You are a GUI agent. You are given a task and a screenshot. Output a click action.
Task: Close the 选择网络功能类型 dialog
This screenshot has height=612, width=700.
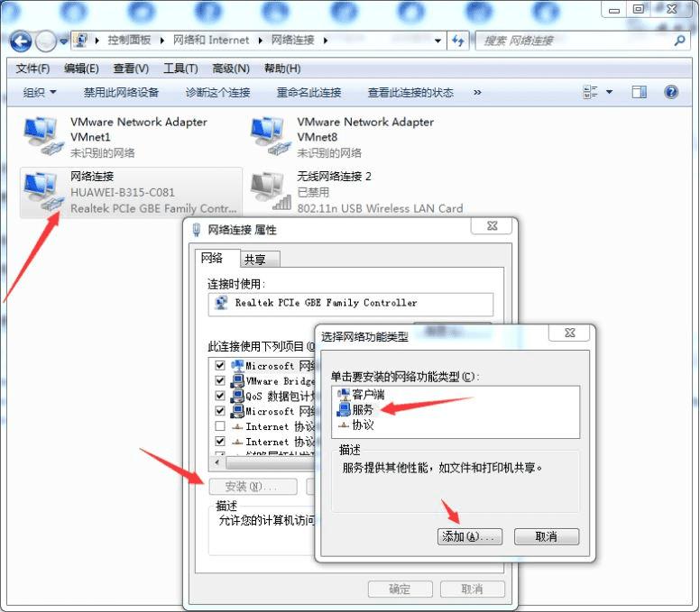click(570, 333)
